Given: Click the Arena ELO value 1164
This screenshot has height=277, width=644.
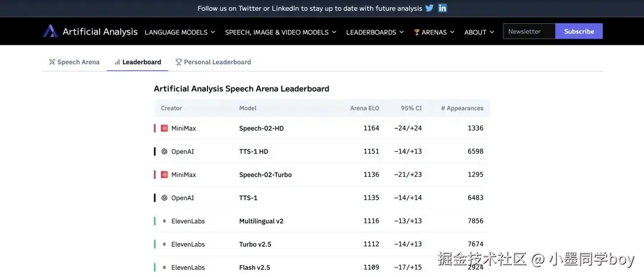Looking at the screenshot, I should 371,129.
